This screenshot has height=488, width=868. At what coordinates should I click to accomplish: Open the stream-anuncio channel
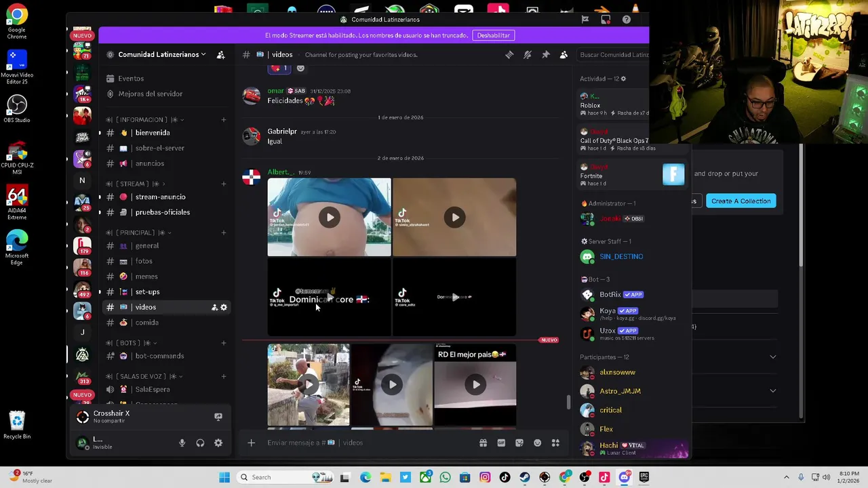pyautogui.click(x=160, y=197)
